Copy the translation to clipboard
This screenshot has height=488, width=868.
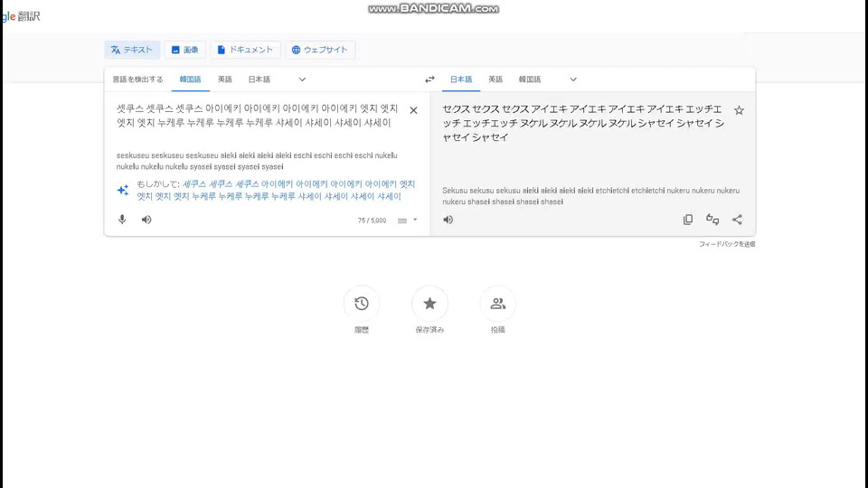[687, 219]
